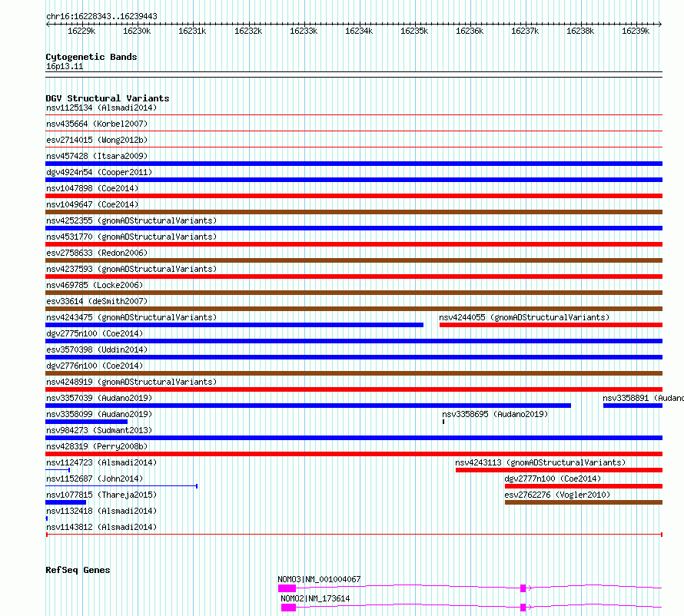This screenshot has width=684, height=616.
Task: Click nsv1047898 (Coe2014) label
Action: (x=92, y=188)
